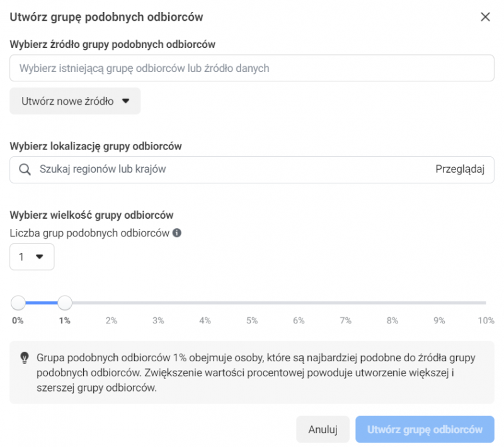Click the 2% slider label
The height and width of the screenshot is (447, 504).
(x=112, y=320)
